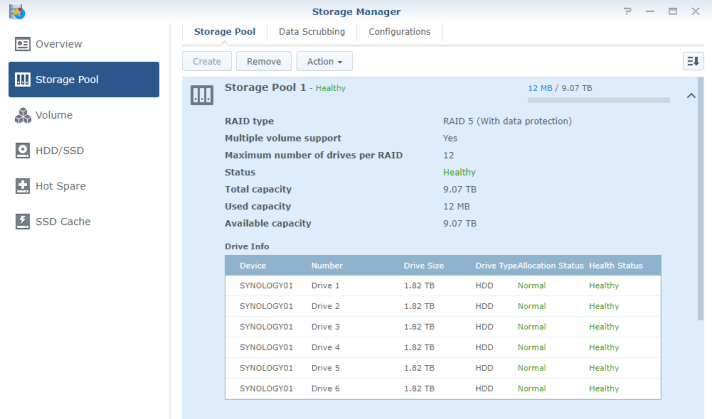Open the Volume section icon

click(x=23, y=115)
